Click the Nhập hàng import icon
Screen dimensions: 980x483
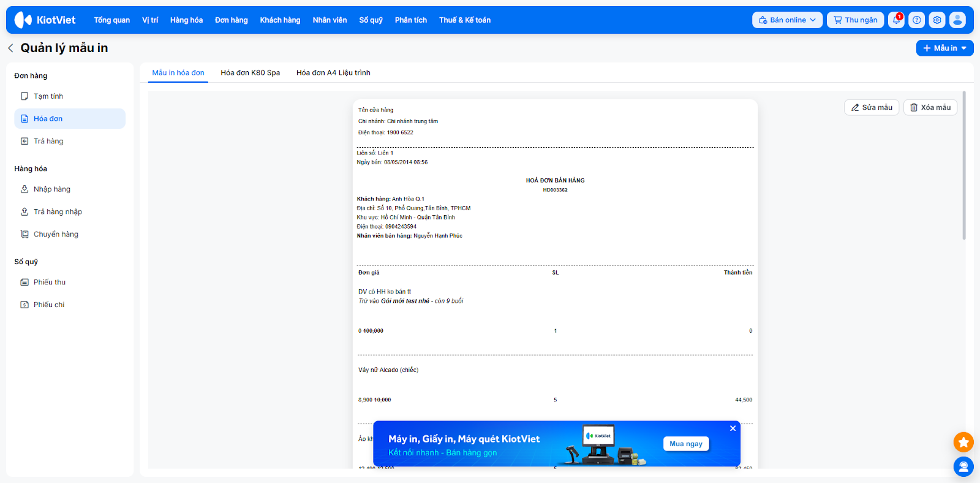point(24,189)
